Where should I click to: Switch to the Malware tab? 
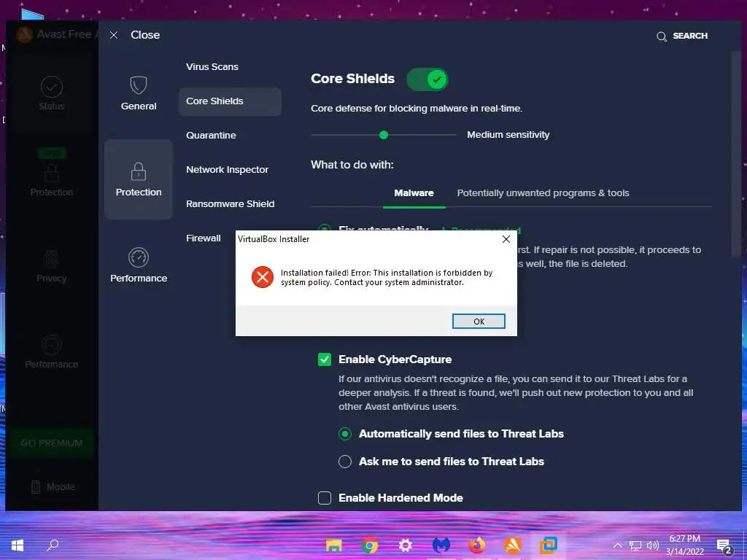tap(414, 193)
